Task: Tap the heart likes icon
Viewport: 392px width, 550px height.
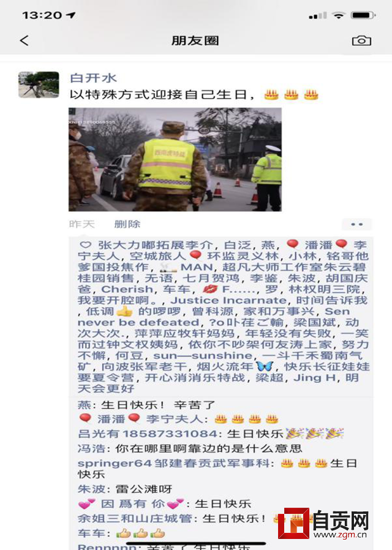Action: pyautogui.click(x=86, y=245)
